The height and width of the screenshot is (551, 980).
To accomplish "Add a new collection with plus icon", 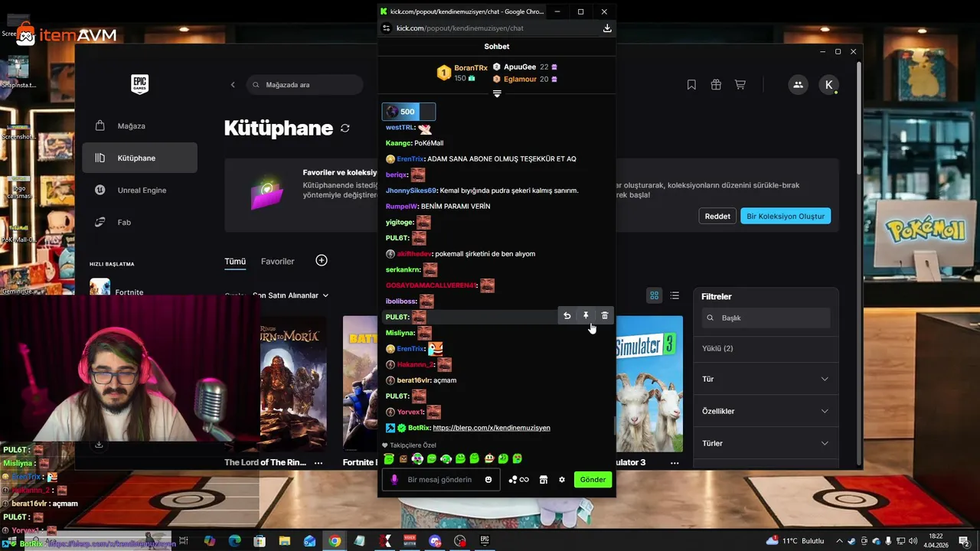I will (322, 260).
